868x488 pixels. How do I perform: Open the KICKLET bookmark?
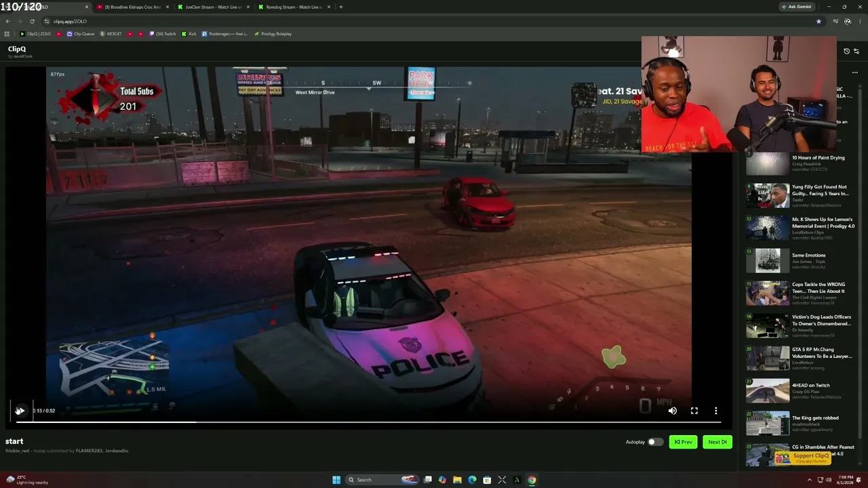pyautogui.click(x=111, y=34)
